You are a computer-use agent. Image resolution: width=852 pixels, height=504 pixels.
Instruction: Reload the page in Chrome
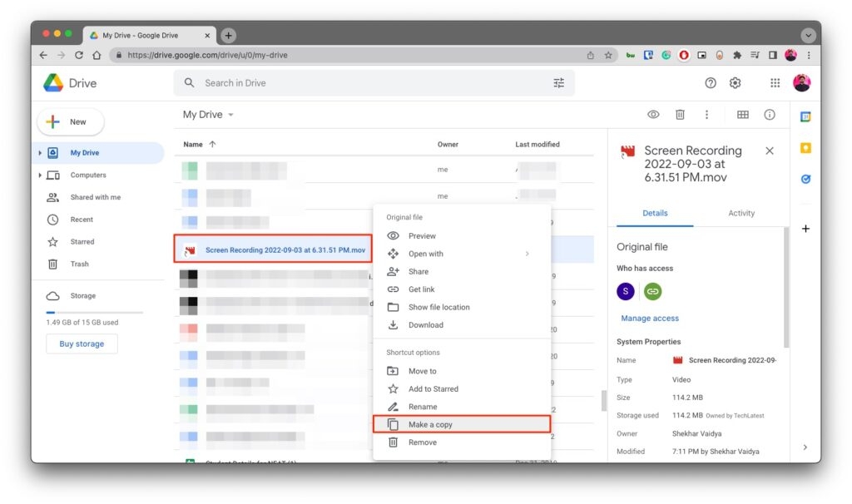pos(79,55)
